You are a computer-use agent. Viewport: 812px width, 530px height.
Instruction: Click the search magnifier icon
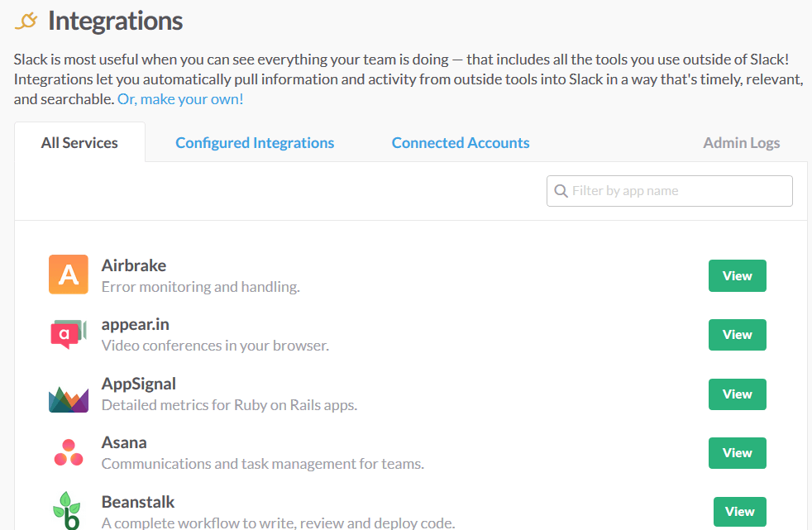point(561,191)
